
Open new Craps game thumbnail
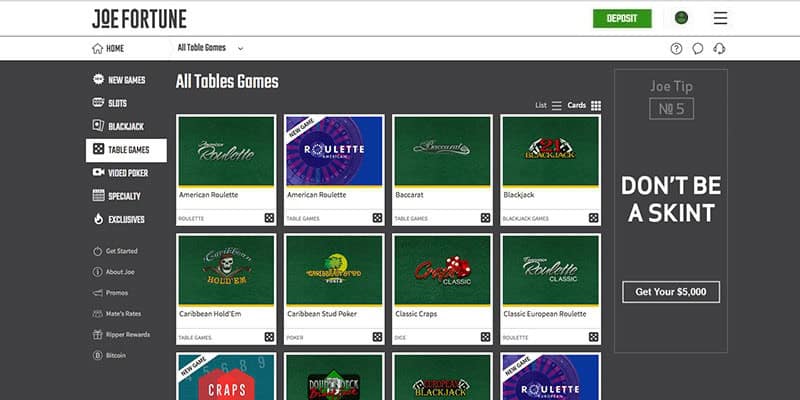(226, 377)
